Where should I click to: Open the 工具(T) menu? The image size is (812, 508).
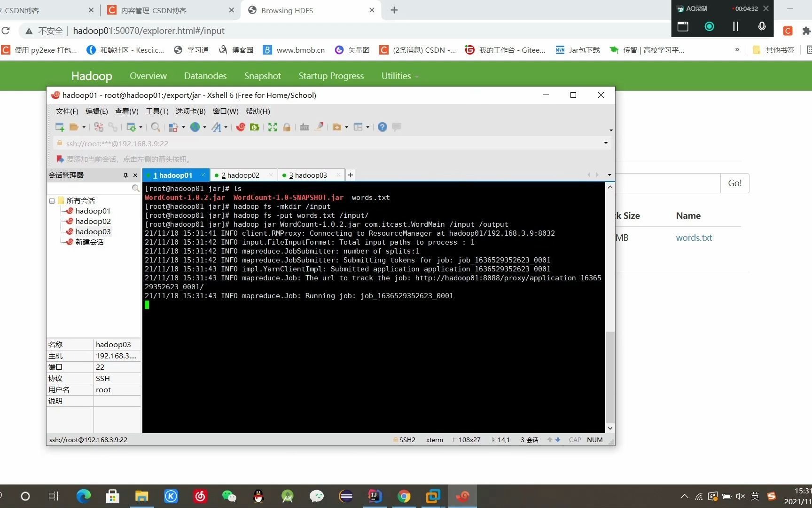[x=157, y=111]
